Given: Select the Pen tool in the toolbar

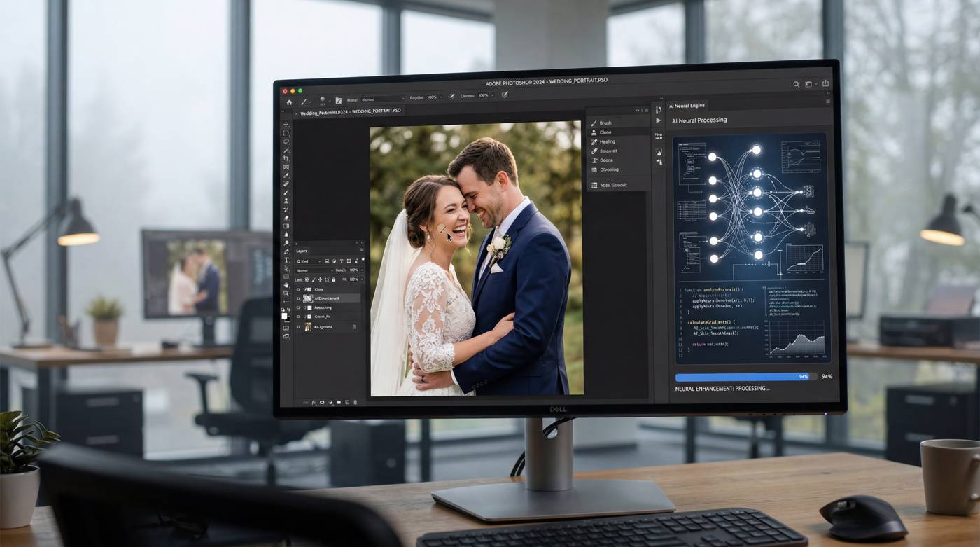Looking at the screenshot, I should (286, 251).
